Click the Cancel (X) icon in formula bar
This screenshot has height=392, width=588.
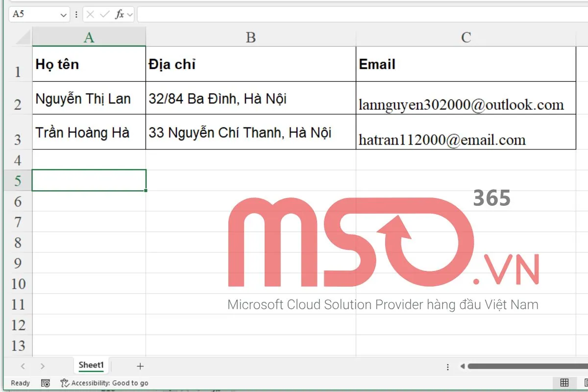(90, 14)
